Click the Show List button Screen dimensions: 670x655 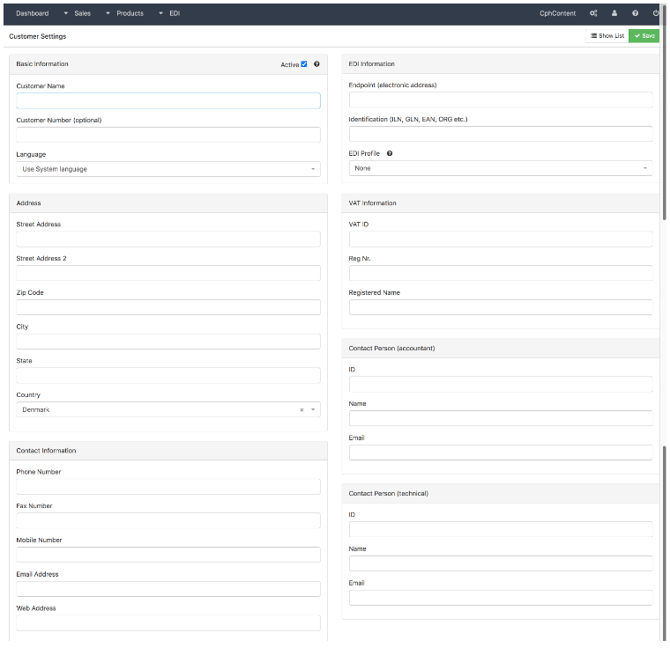tap(607, 36)
